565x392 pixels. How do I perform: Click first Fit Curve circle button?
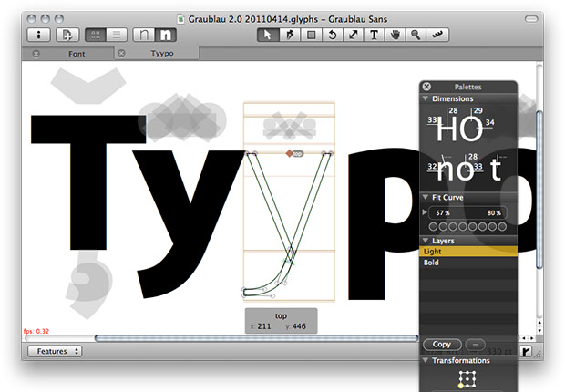[433, 226]
